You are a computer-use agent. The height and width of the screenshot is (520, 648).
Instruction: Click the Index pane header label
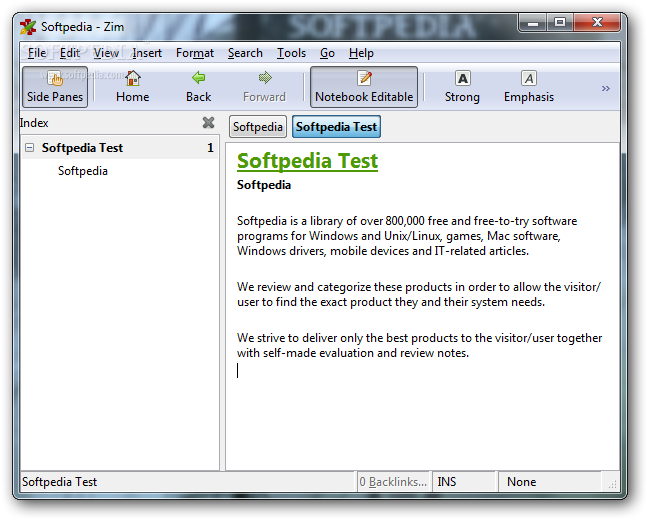34,123
